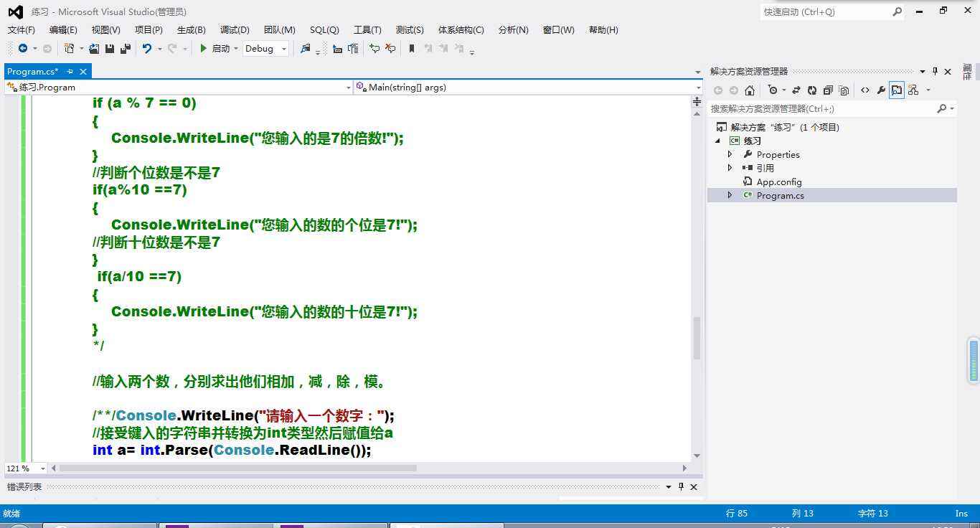Image resolution: width=980 pixels, height=528 pixels.
Task: Open the new project icon dropdown arrow
Action: pyautogui.click(x=81, y=49)
